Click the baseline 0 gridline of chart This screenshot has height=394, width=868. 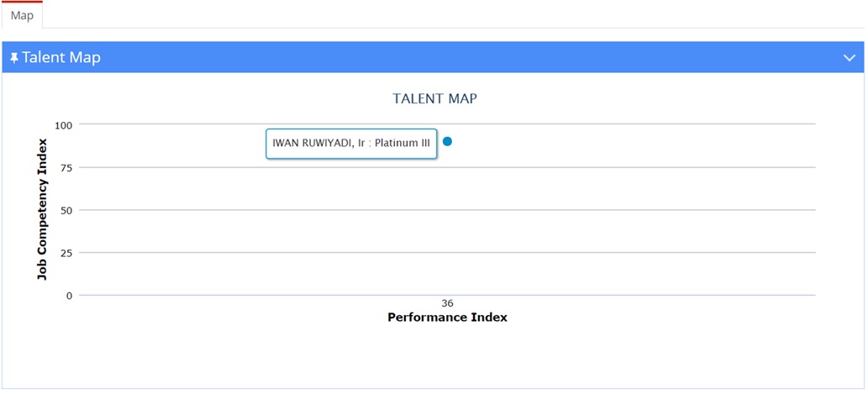(x=447, y=295)
